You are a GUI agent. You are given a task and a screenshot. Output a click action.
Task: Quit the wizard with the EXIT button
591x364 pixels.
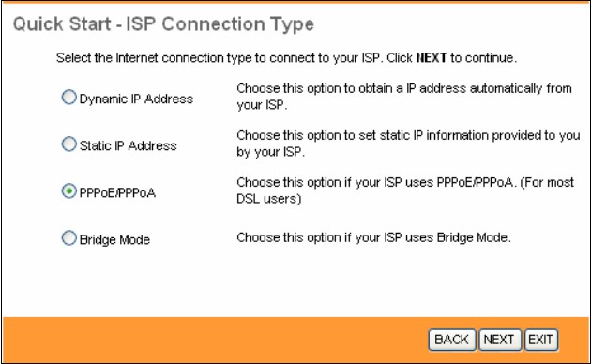(540, 340)
